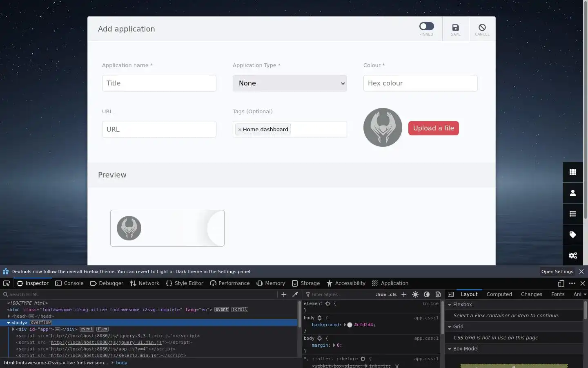588x368 pixels.
Task: Collapse the Flexbox section
Action: tap(450, 305)
